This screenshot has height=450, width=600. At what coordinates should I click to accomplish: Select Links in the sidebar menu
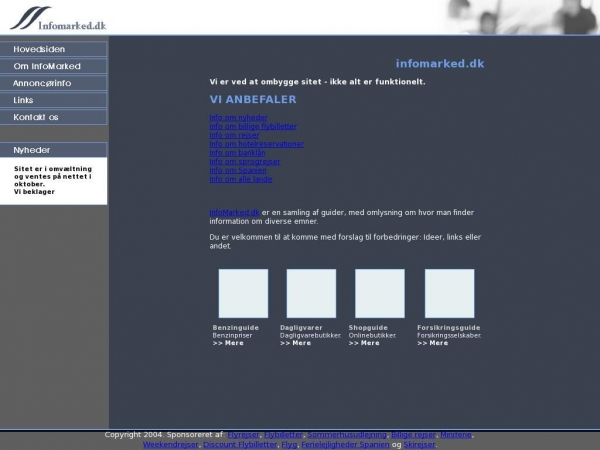coord(54,100)
